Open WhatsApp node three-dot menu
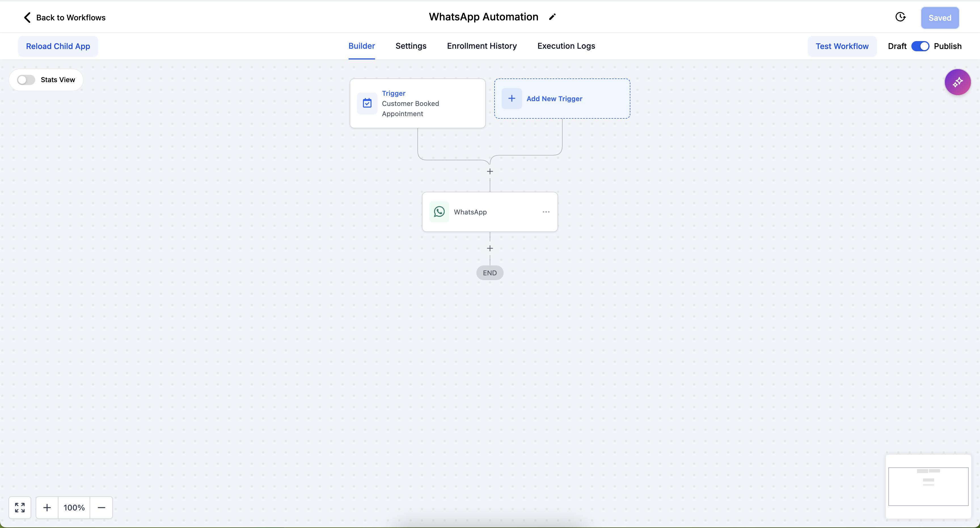This screenshot has height=528, width=980. coord(546,212)
